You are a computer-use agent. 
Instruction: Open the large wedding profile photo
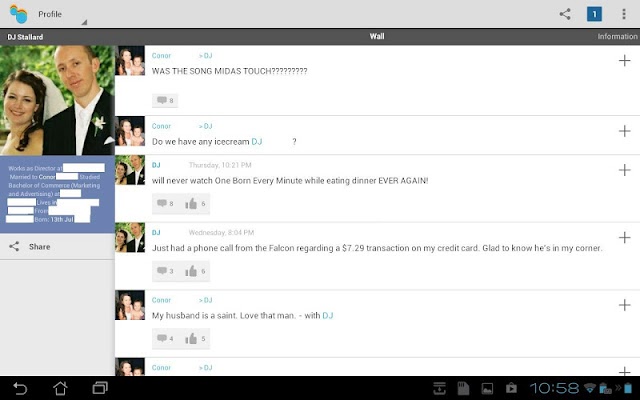coord(57,100)
